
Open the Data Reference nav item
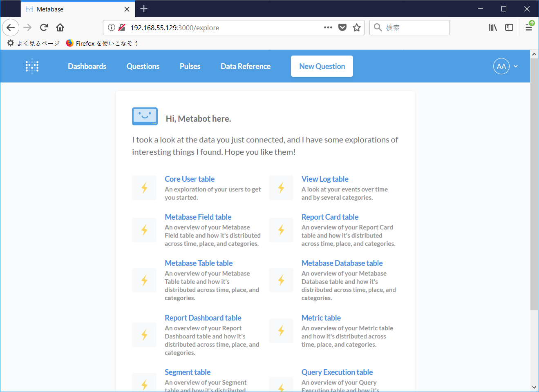tap(246, 66)
